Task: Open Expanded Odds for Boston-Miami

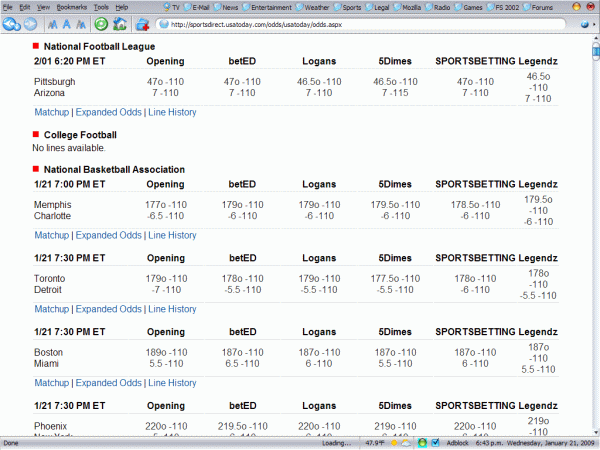Action: click(109, 383)
